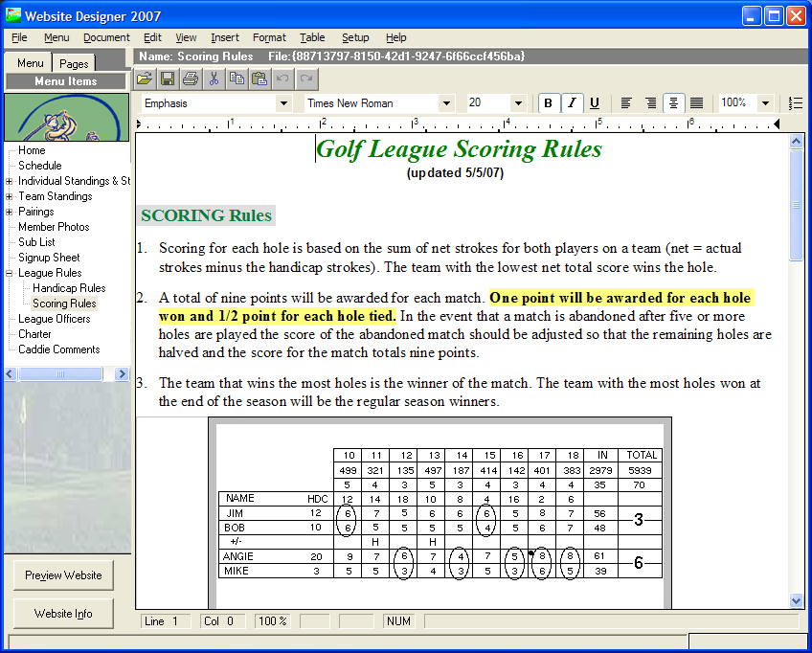812x653 pixels.
Task: Open the font size 20 dropdown
Action: [x=518, y=103]
